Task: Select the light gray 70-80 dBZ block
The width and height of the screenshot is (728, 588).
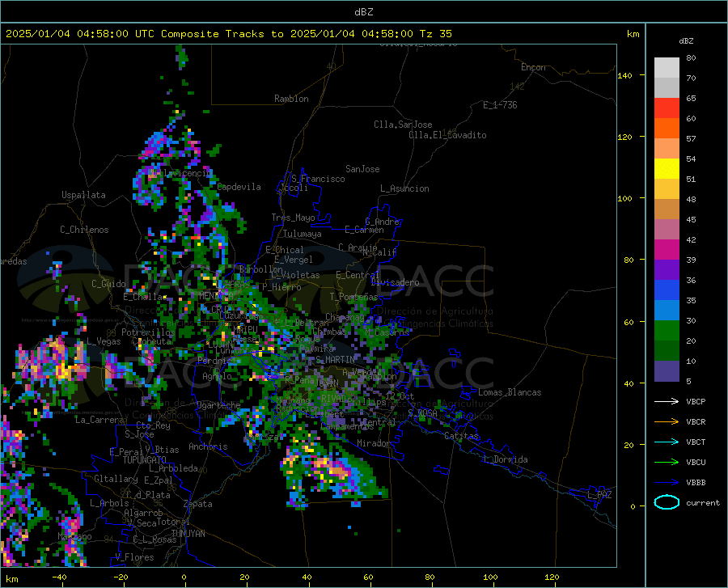Action: (667, 68)
